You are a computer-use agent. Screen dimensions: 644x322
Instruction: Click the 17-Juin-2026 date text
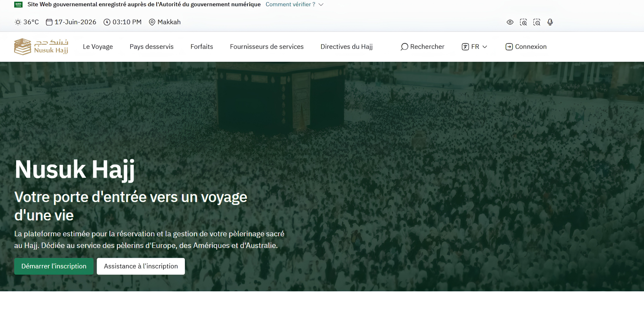coord(75,22)
